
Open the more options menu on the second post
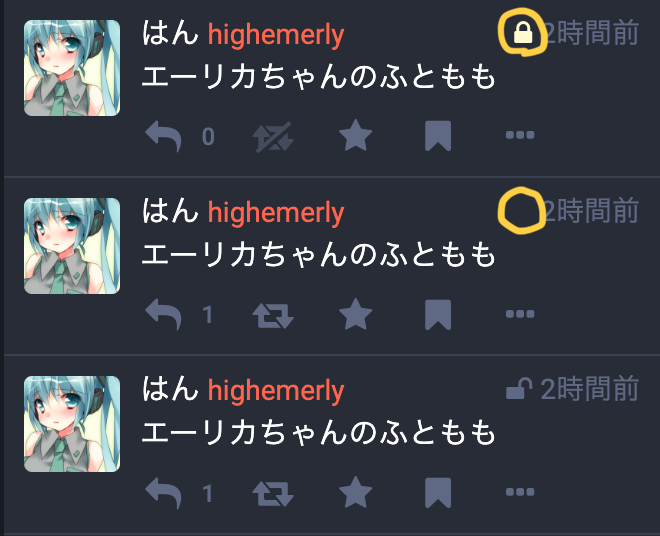(x=520, y=314)
